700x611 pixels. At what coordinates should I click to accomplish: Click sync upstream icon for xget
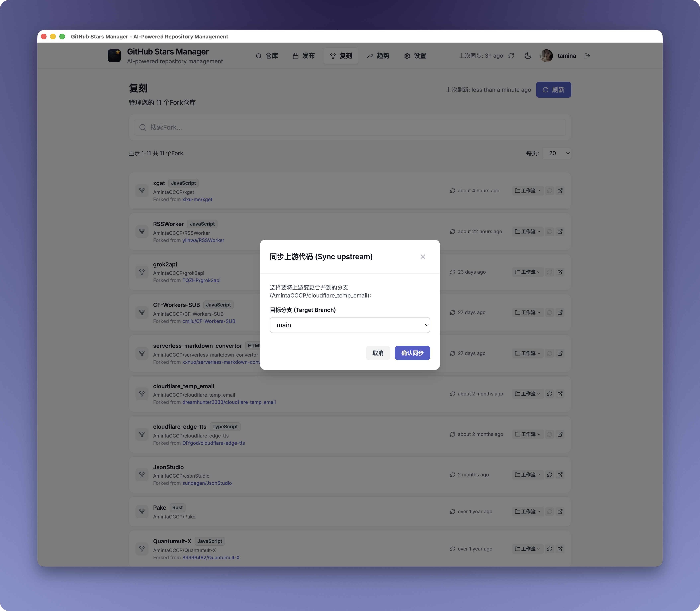coord(549,191)
